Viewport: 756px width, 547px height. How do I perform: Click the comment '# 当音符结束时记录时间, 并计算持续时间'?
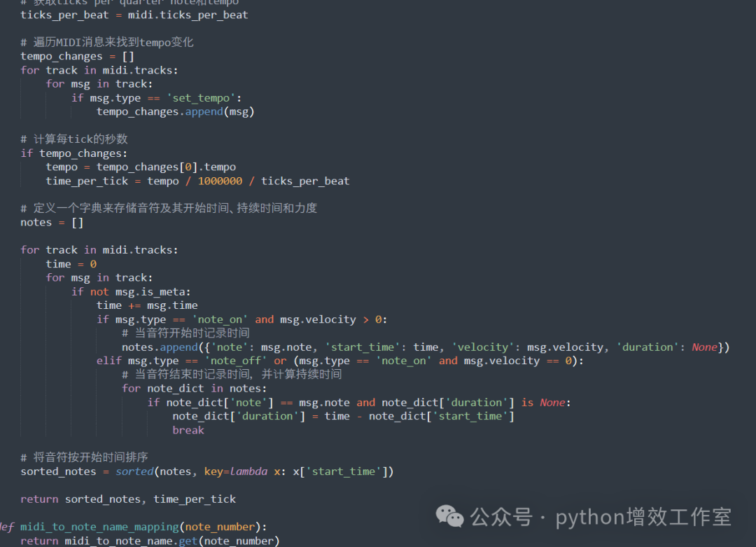point(232,375)
